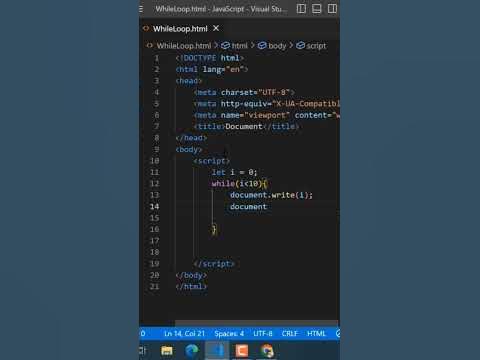Open the html breadcrumb segment
This screenshot has width=480, height=360.
tap(240, 46)
